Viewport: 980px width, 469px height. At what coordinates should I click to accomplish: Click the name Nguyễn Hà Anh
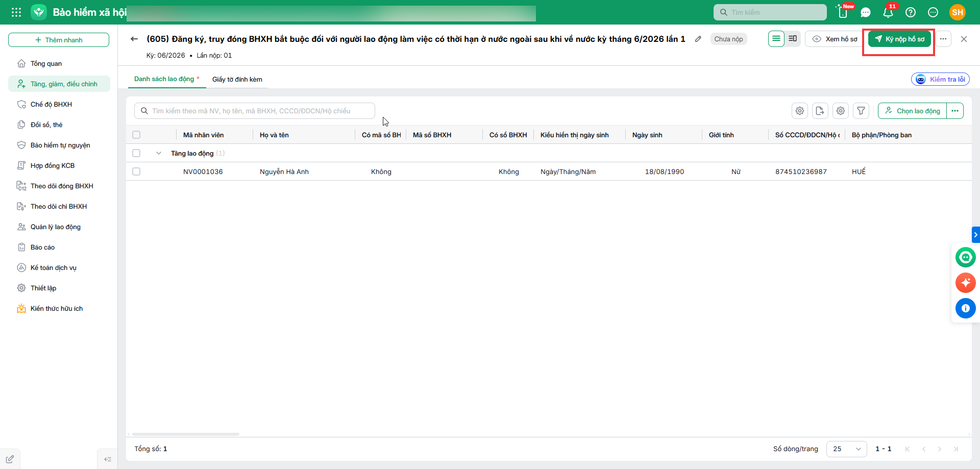click(x=284, y=171)
